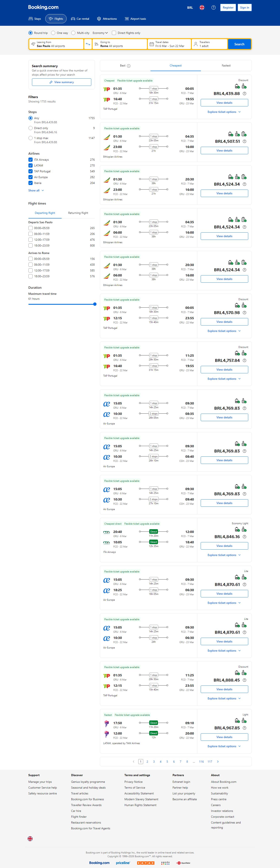Enable the Direct flights only checkbox
This screenshot has width=280, height=868.
tap(114, 33)
